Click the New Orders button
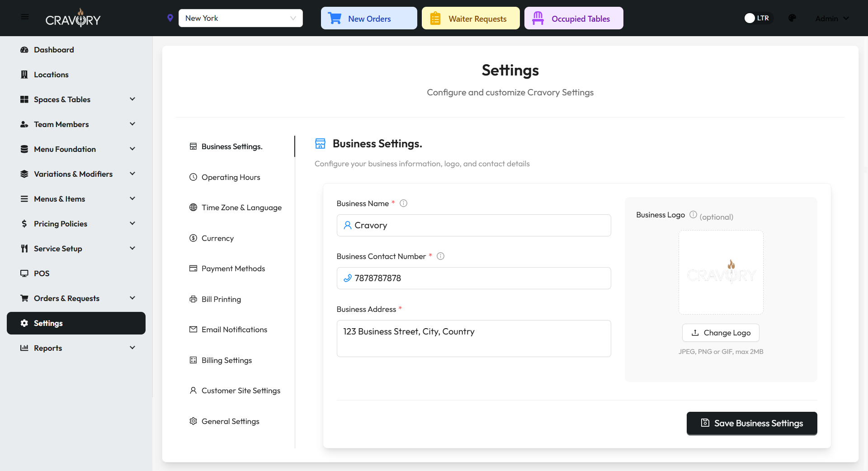This screenshot has width=868, height=471. pos(369,18)
